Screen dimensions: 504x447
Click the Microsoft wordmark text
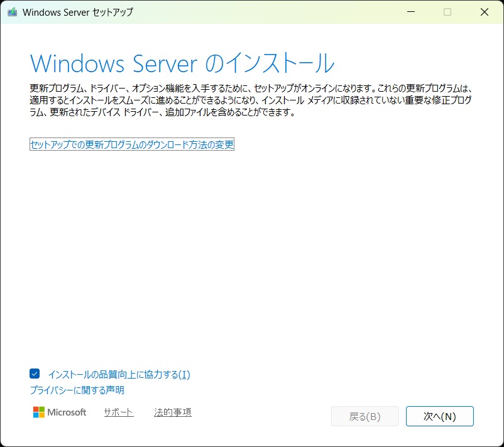pyautogui.click(x=68, y=412)
